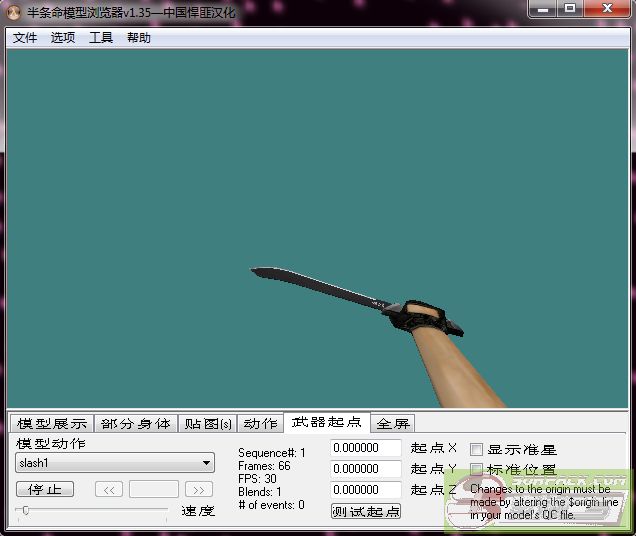Click the 起点 Z value field
636x536 pixels.
pos(365,490)
